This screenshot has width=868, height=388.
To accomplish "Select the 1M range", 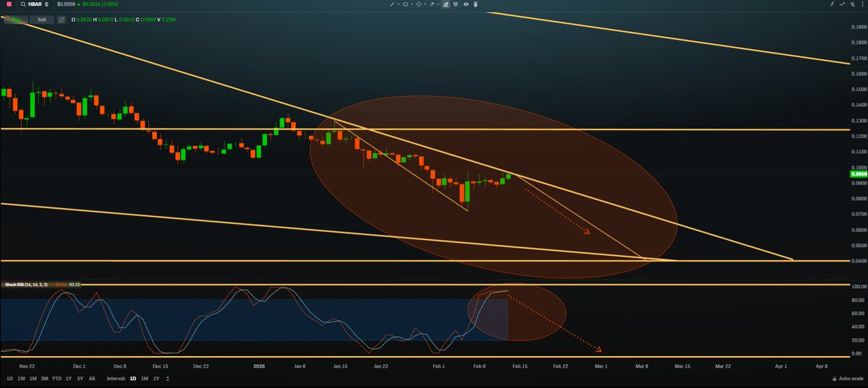I will tap(33, 379).
